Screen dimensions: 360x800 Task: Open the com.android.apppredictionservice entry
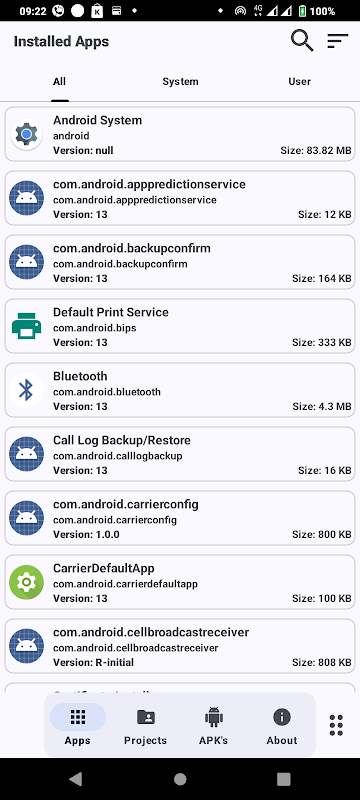point(180,198)
